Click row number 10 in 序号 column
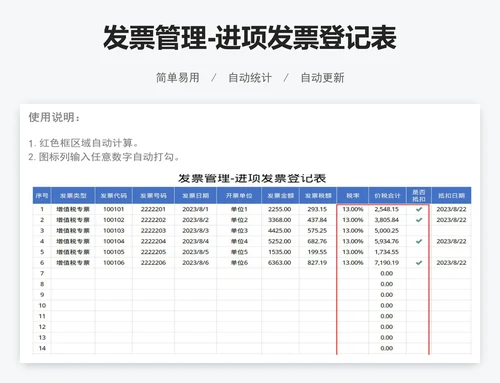This screenshot has height=383, width=500. [42, 305]
